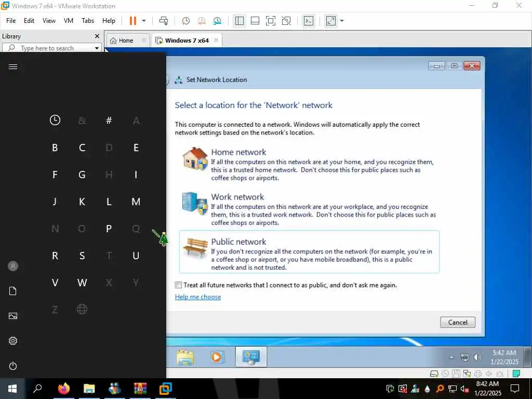Viewport: 532px width, 399px height.
Task: Choose the Work network option
Action: point(309,209)
